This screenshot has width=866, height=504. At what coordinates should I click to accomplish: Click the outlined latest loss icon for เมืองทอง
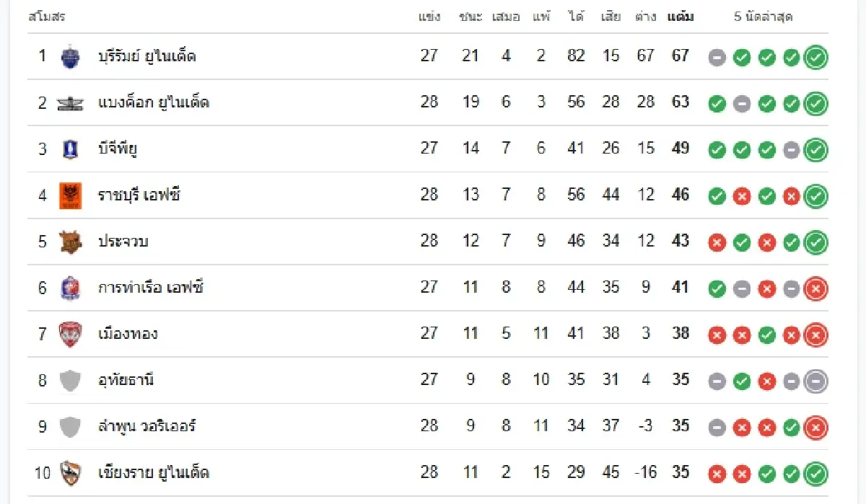(816, 335)
